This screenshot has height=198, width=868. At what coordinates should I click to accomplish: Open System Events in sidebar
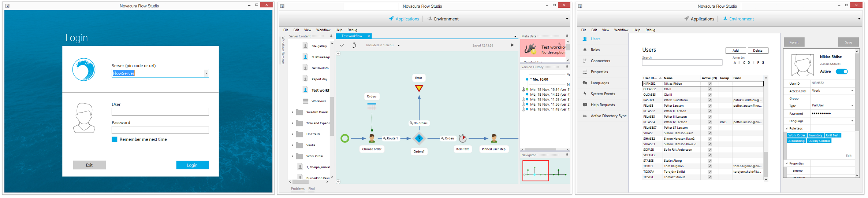pyautogui.click(x=603, y=94)
